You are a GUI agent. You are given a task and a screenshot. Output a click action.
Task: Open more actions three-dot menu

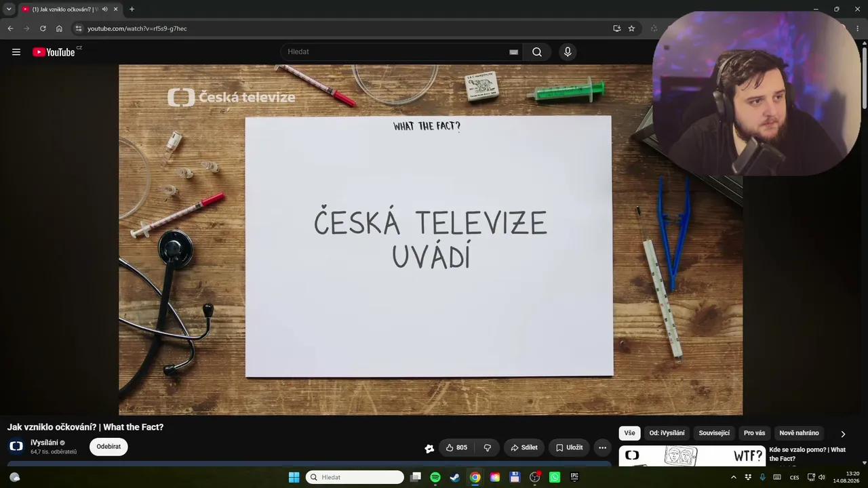point(602,447)
